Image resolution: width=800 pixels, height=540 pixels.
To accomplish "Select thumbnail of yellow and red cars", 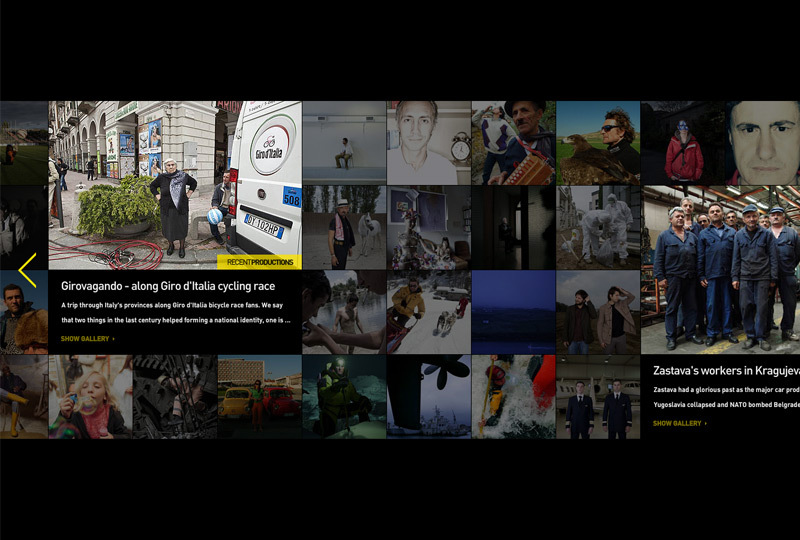I will (x=260, y=397).
